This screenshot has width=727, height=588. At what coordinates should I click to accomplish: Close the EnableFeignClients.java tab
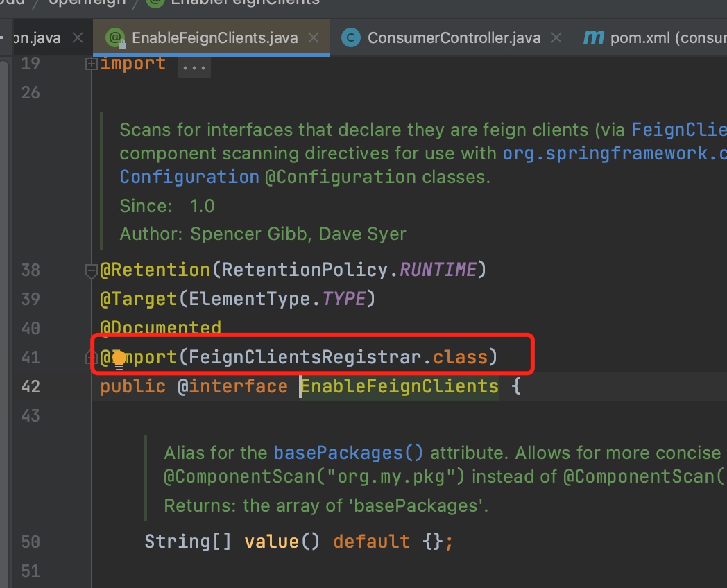[314, 38]
